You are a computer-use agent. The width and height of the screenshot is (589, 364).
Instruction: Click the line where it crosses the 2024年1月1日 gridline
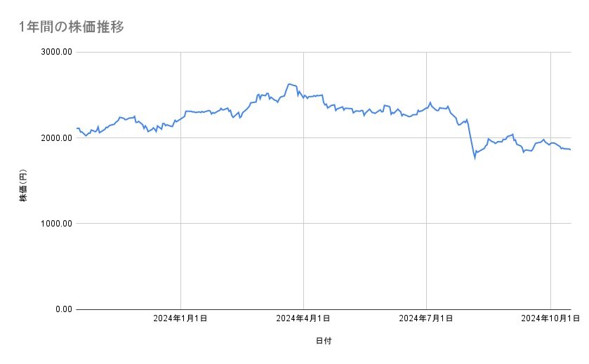coord(181,117)
